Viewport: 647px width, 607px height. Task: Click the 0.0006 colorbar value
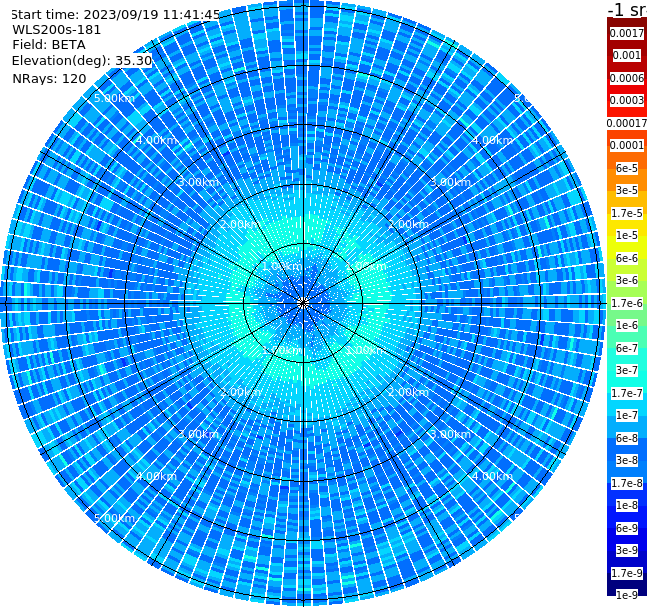click(627, 78)
